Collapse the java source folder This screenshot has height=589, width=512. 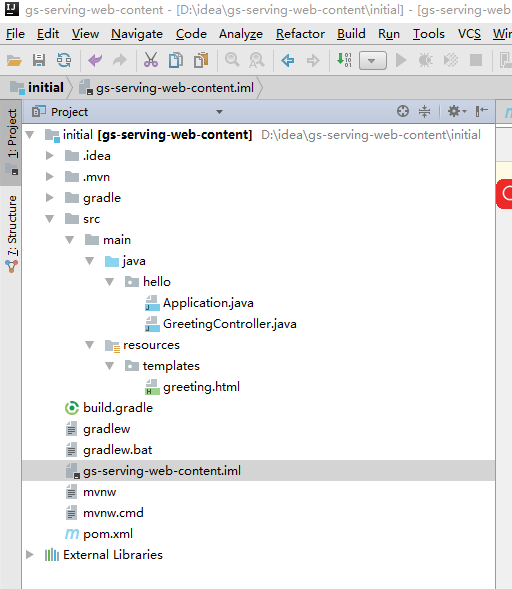(89, 261)
